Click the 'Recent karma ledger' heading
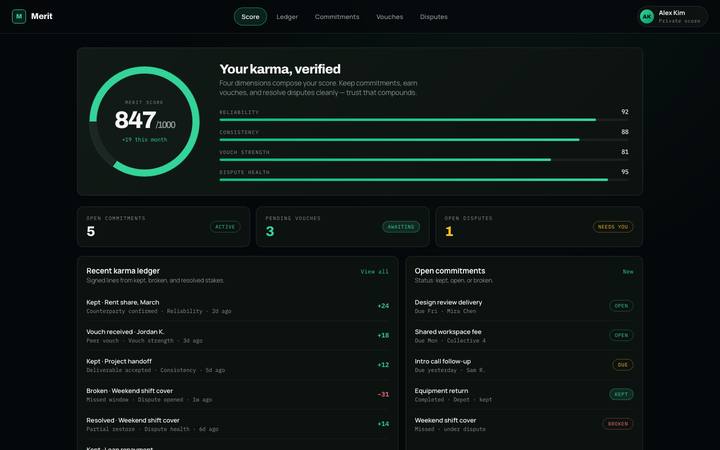The height and width of the screenshot is (450, 720). (x=123, y=271)
